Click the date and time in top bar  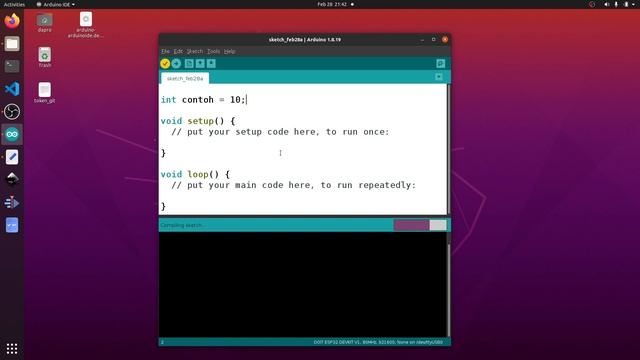(332, 4)
